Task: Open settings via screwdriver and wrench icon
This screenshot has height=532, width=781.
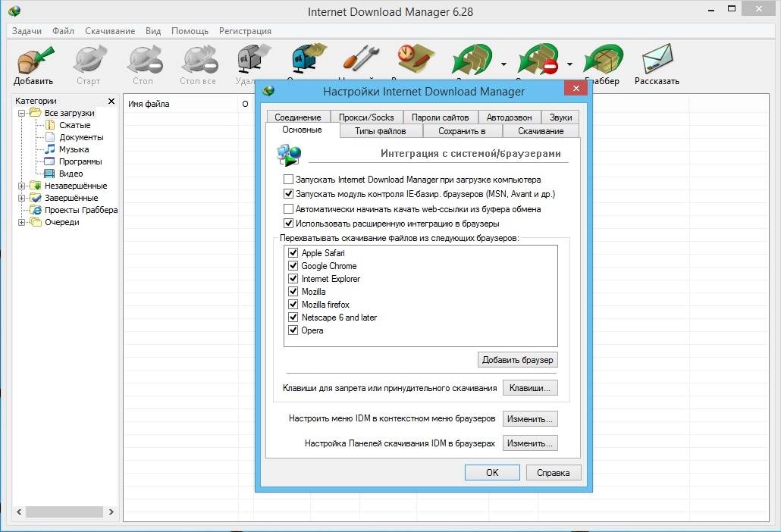Action: (x=362, y=58)
